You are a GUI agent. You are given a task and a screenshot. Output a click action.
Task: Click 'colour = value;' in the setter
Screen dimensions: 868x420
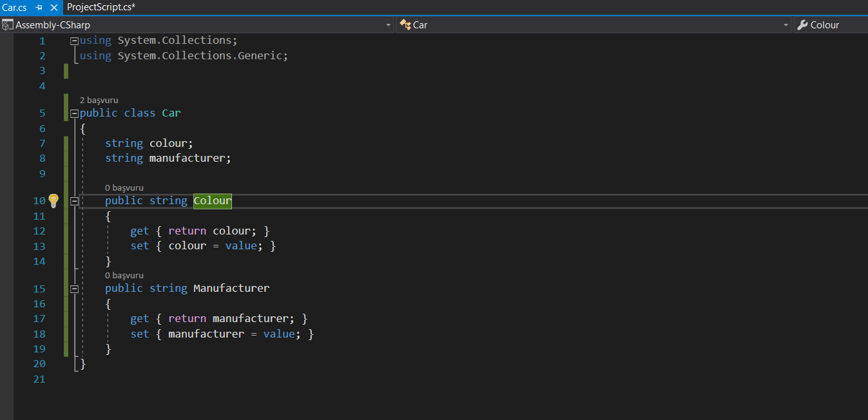(216, 245)
